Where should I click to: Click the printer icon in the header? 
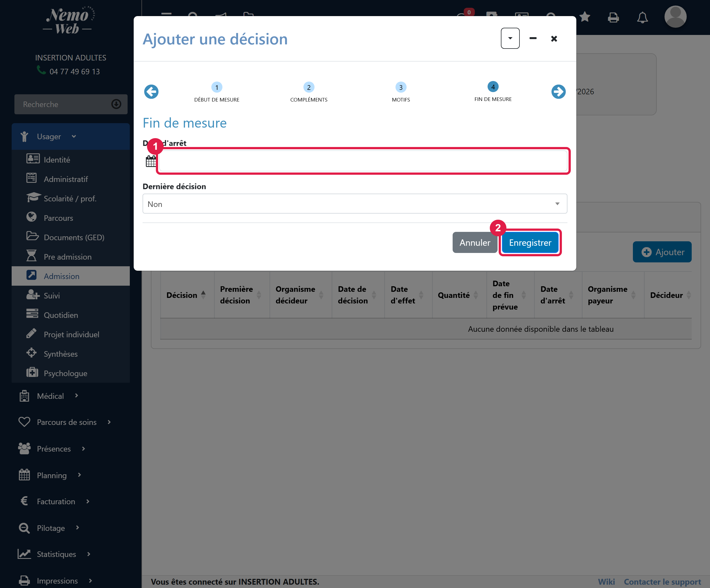pyautogui.click(x=613, y=17)
